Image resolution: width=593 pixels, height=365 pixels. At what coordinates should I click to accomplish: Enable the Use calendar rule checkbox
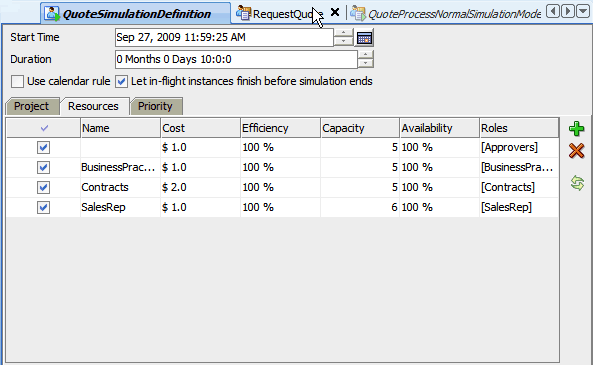[x=17, y=81]
